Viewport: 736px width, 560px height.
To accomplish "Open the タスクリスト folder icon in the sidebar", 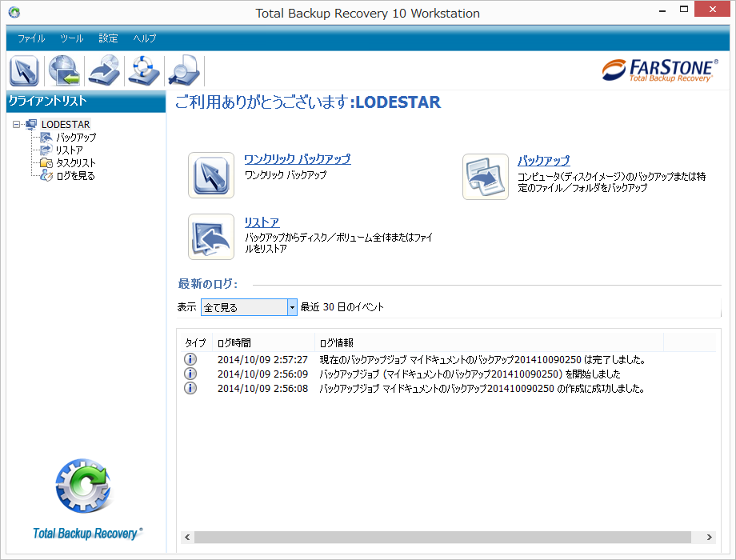I will click(x=46, y=162).
